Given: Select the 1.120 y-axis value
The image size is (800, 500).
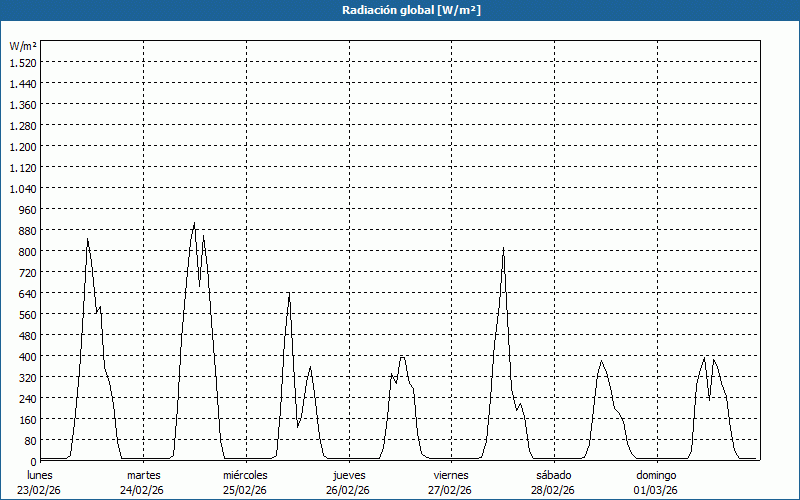Looking at the screenshot, I should 23,167.
